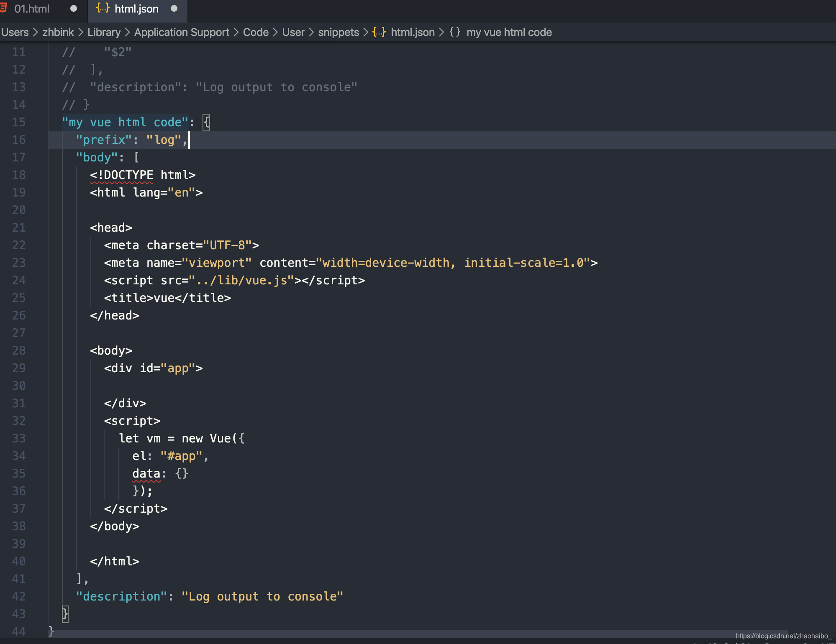Screen dimensions: 836x644
Task: Open html.json breadcrumb segment
Action: tap(413, 32)
